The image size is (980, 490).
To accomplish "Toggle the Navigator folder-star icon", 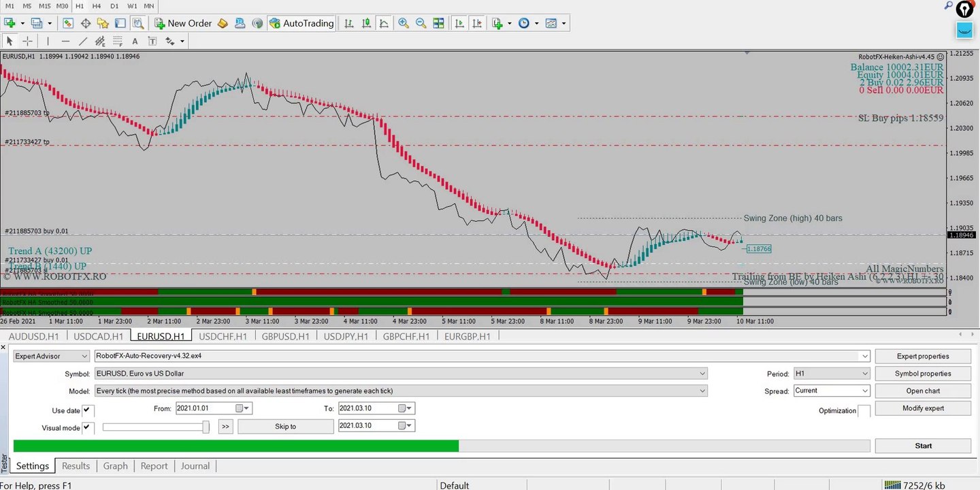I will tap(102, 23).
